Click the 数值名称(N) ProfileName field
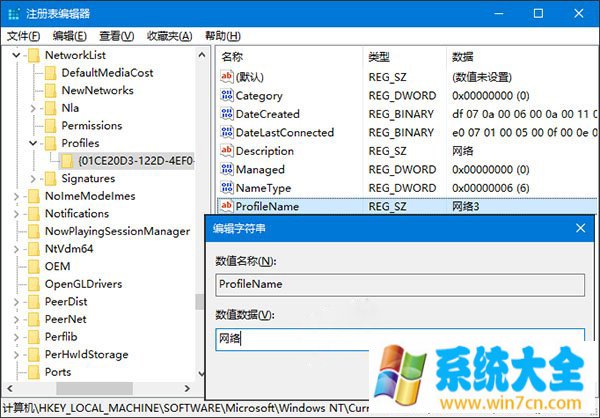 pyautogui.click(x=400, y=284)
